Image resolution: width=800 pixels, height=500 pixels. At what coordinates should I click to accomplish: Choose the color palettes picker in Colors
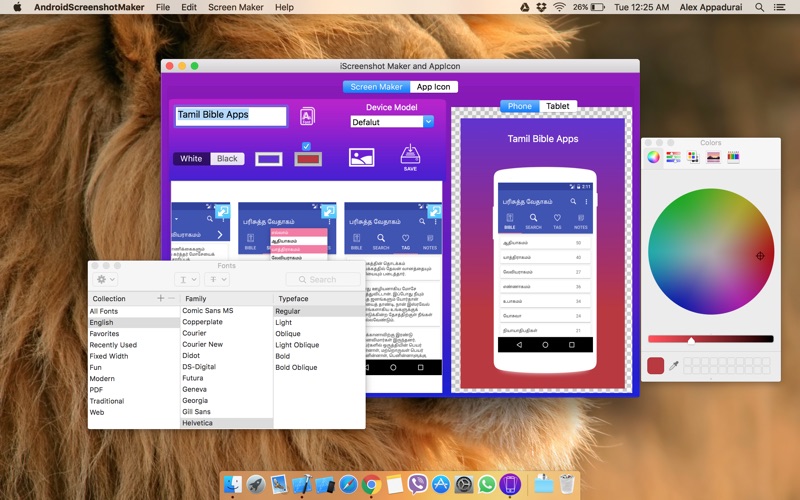(693, 157)
